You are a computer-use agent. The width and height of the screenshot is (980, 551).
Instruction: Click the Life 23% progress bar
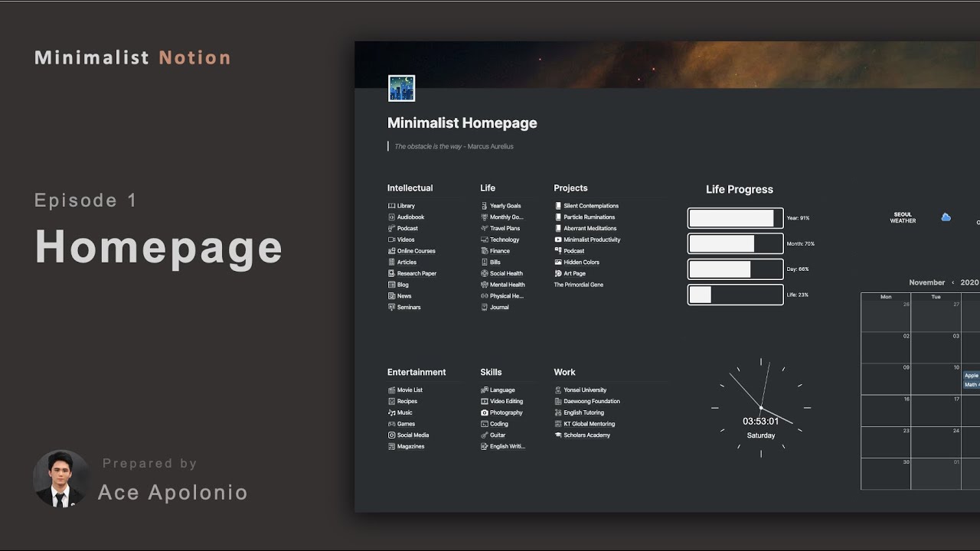(735, 295)
